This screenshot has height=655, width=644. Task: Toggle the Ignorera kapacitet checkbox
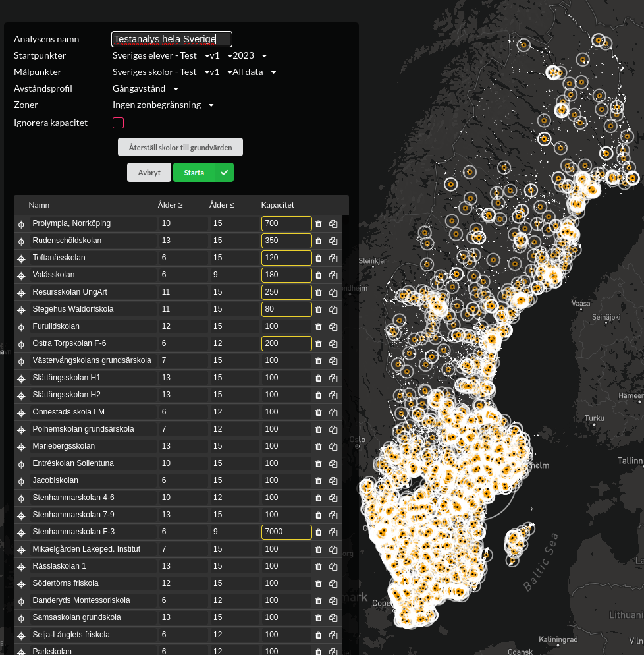pyautogui.click(x=118, y=123)
